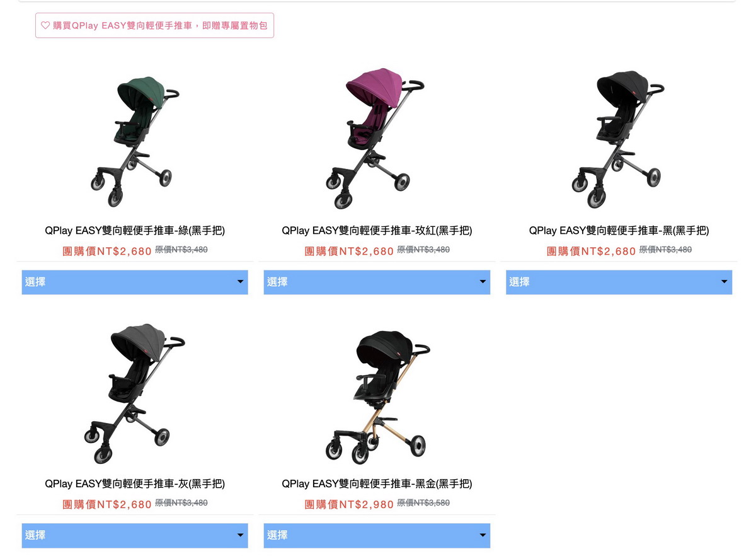756x556 pixels.
Task: Open QPlay EASY gray stroller title
Action: (x=135, y=484)
